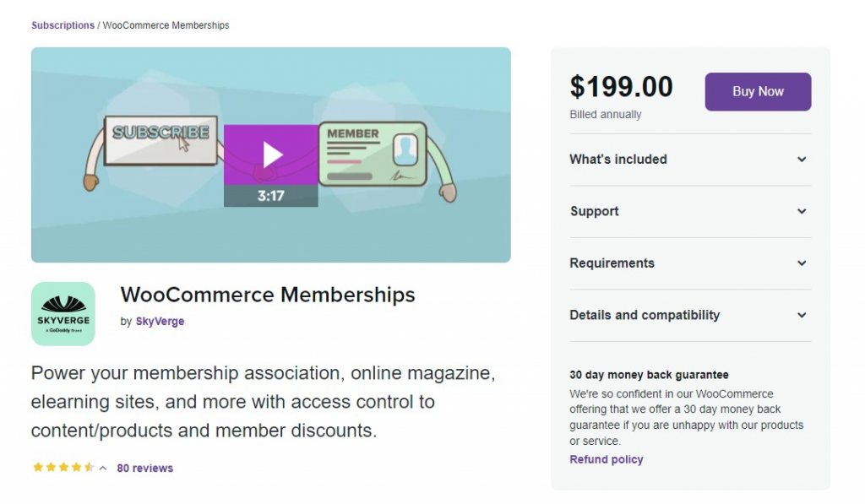
Task: Click the SUBSCRIBE sign in the video thumbnail
Action: pyautogui.click(x=160, y=133)
